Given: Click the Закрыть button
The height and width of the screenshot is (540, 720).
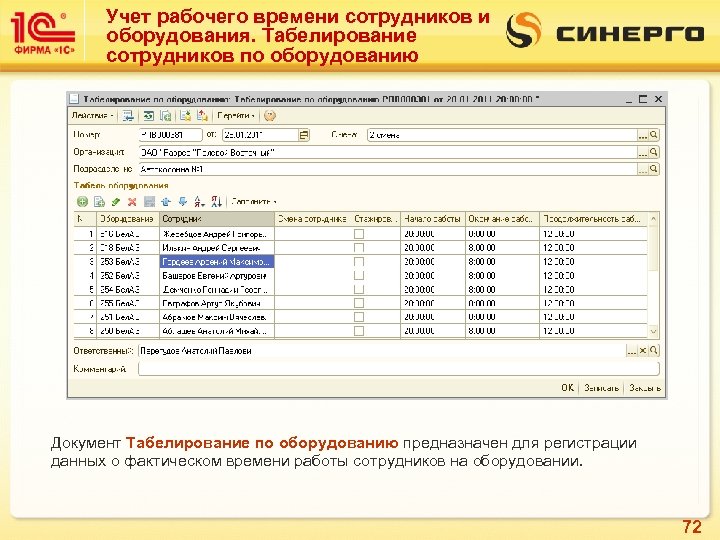Looking at the screenshot, I should coord(645,388).
